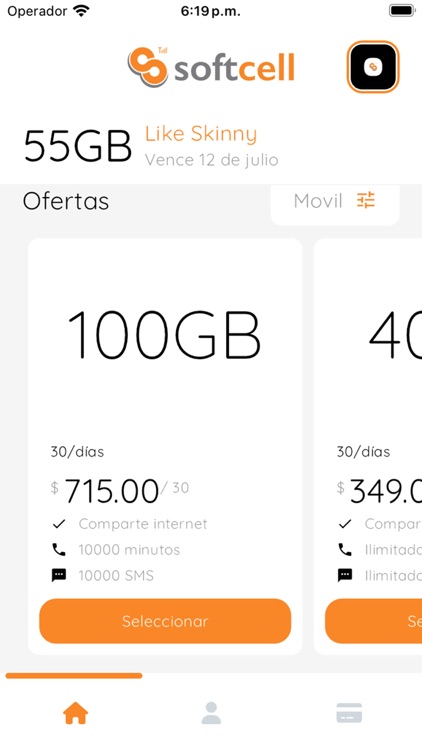
Task: Tap the orange tab indicator bar
Action: pyautogui.click(x=74, y=676)
